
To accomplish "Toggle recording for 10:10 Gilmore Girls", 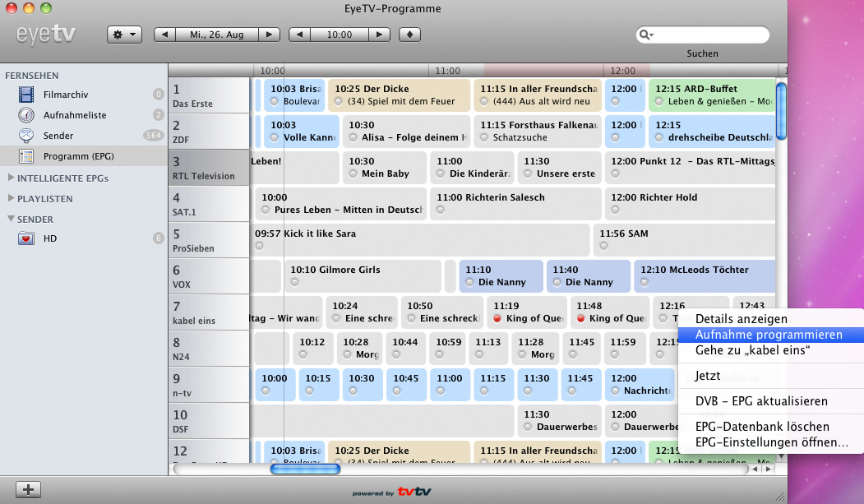I will [x=295, y=282].
